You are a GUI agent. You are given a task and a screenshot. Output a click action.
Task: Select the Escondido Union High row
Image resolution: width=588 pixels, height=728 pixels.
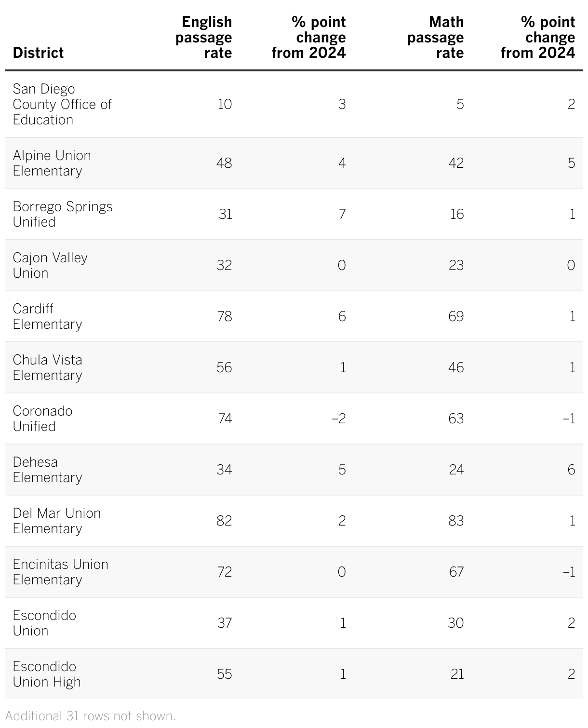click(x=47, y=674)
